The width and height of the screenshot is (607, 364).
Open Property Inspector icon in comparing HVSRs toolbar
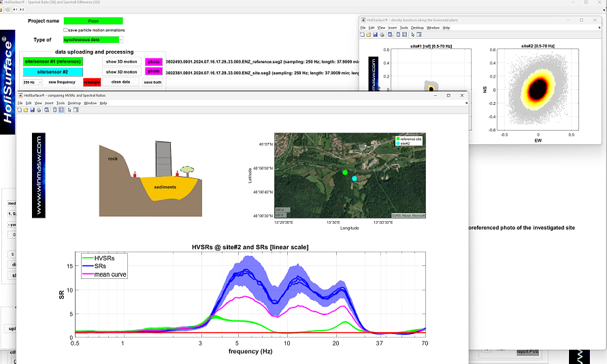tap(76, 110)
